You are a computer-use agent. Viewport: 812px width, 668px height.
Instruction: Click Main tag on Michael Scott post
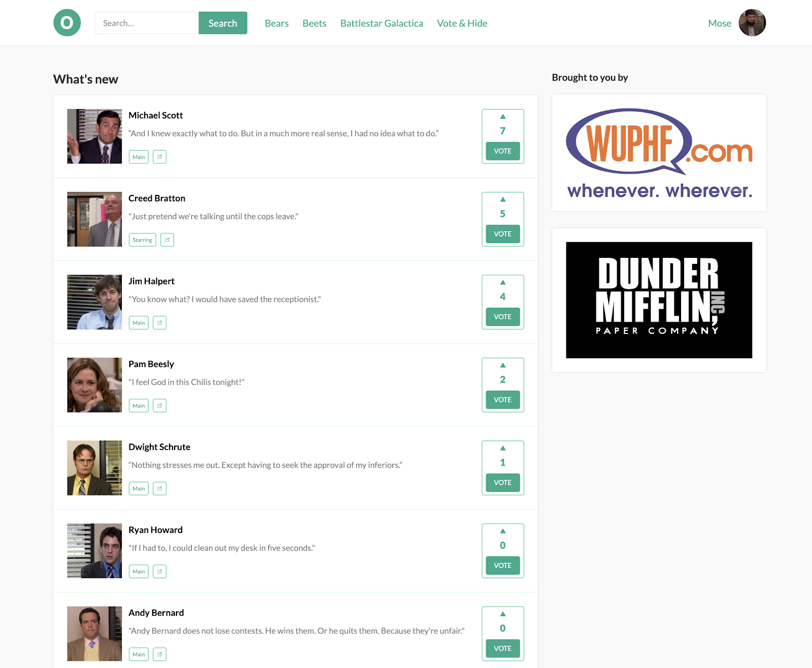point(139,157)
